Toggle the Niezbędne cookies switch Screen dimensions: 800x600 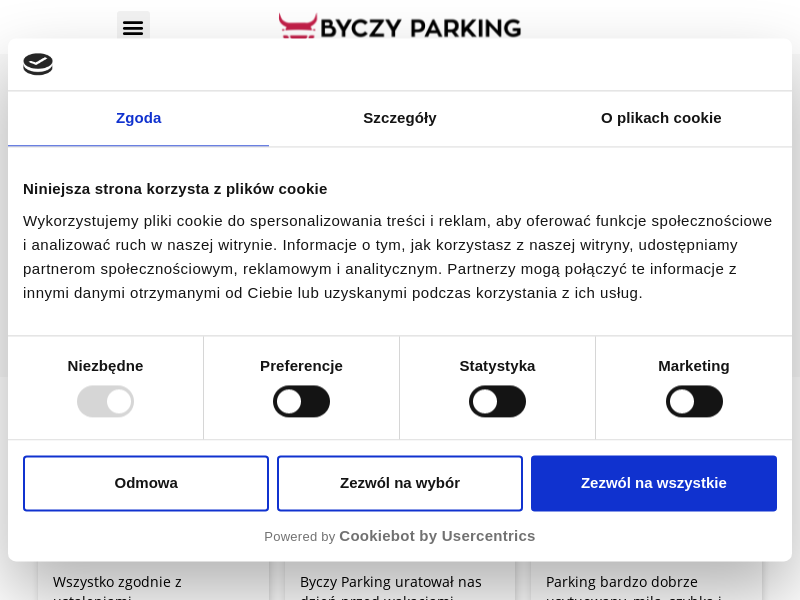pos(105,401)
